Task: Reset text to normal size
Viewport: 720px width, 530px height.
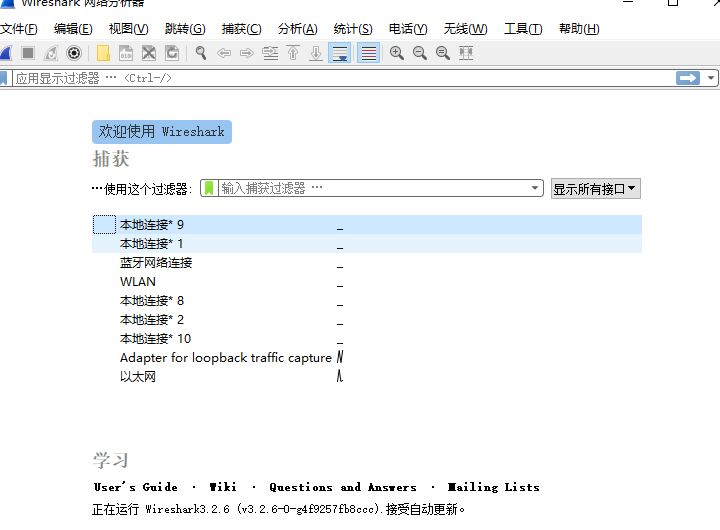Action: click(443, 53)
